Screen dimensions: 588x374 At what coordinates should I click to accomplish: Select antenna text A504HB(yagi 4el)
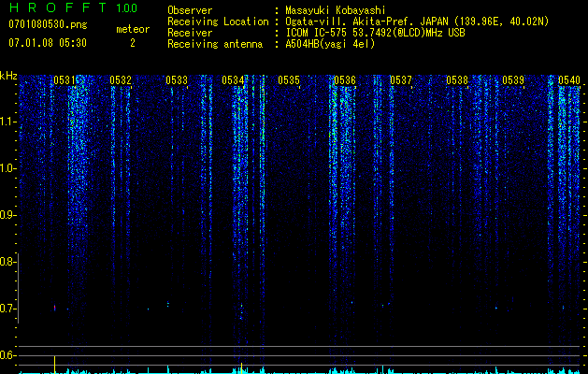coord(330,44)
